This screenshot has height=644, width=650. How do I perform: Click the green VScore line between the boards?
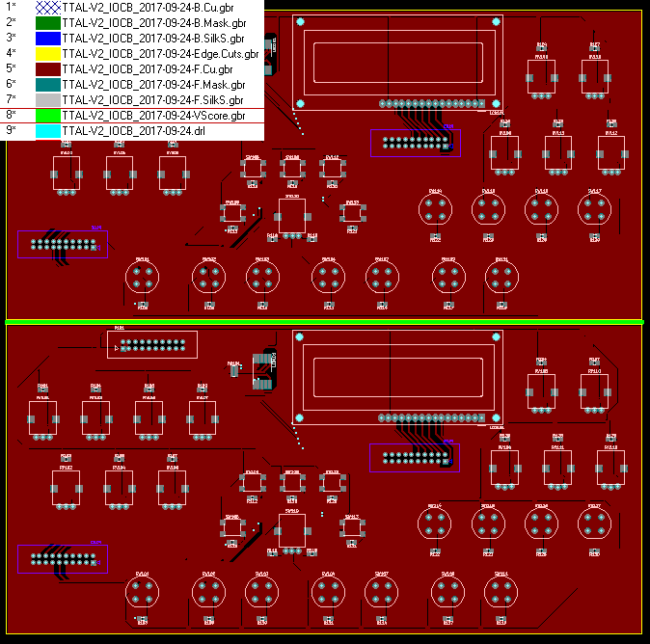[x=325, y=322]
